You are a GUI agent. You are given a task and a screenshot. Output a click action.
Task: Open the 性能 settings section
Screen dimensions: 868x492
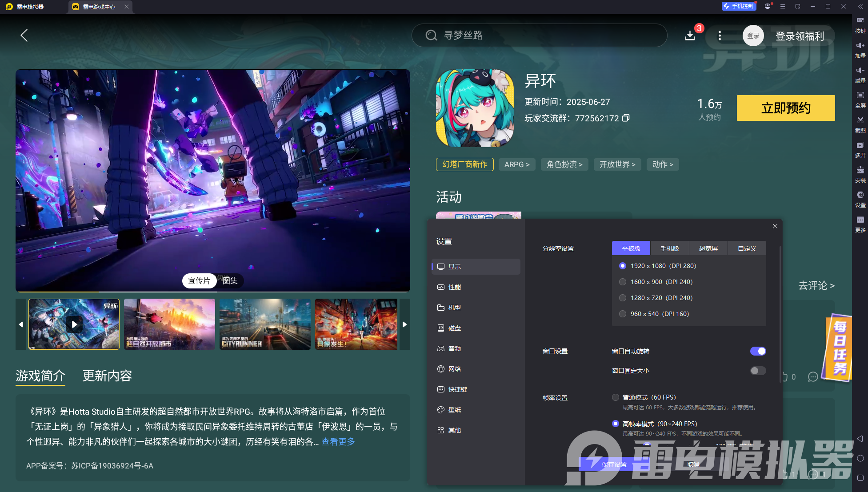click(x=454, y=287)
